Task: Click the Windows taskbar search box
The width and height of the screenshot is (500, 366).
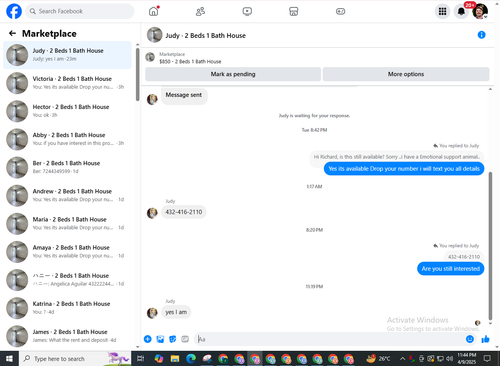Action: coord(75,359)
